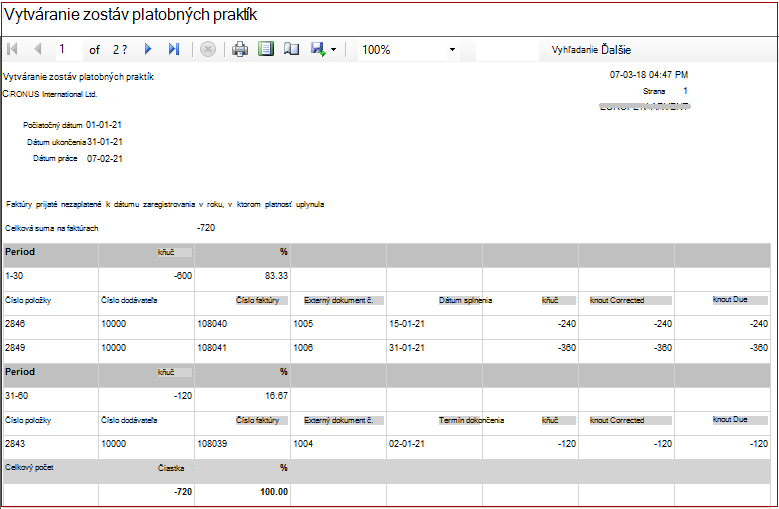This screenshot has width=779, height=509.
Task: Click external document number 1006
Action: click(x=303, y=348)
